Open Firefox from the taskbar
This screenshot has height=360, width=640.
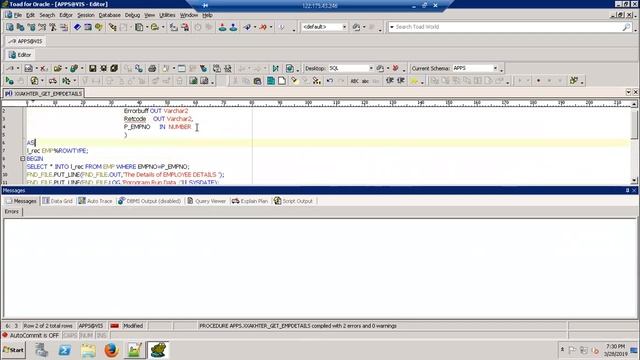tap(111, 350)
